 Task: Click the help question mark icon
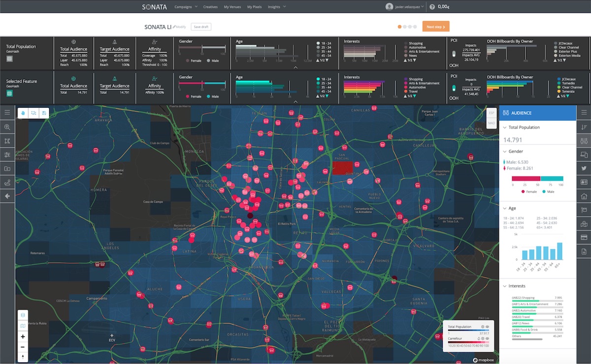pos(432,7)
